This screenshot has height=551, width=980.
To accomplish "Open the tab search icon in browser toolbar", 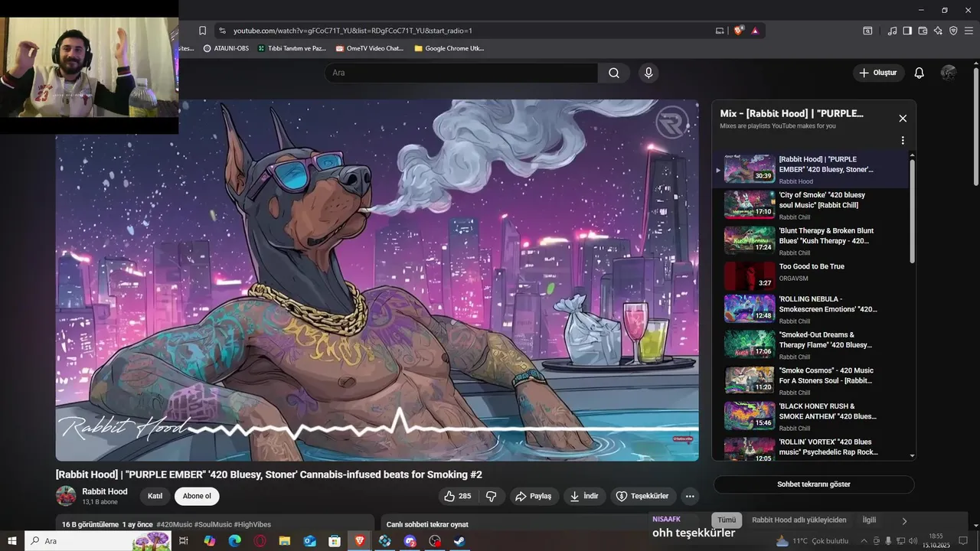I will pos(867,31).
